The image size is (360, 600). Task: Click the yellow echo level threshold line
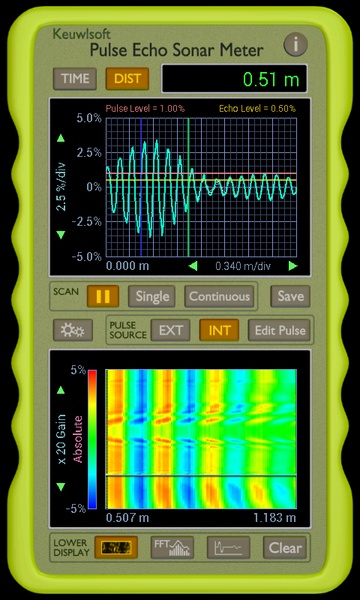pyautogui.click(x=201, y=180)
